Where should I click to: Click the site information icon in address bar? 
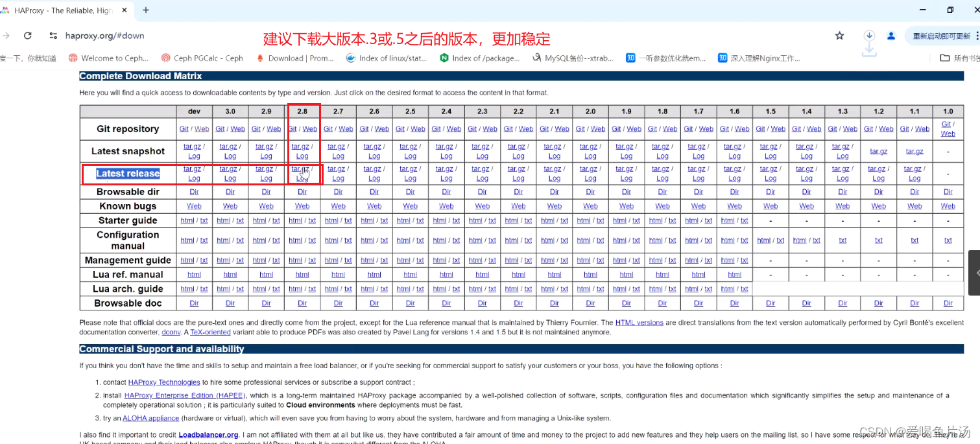(x=52, y=36)
